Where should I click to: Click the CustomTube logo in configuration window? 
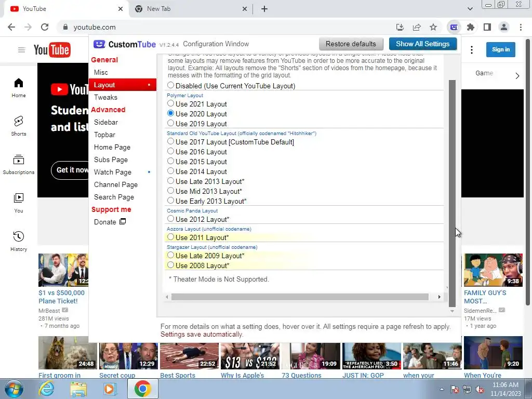coord(125,44)
